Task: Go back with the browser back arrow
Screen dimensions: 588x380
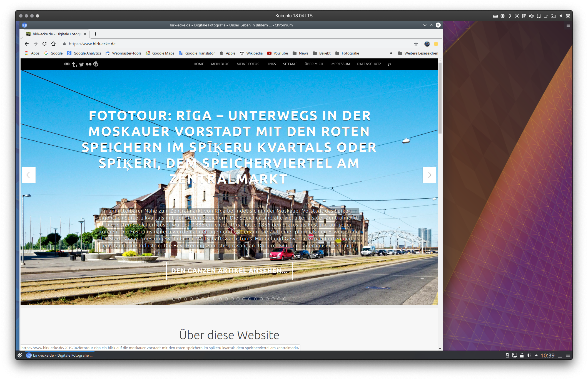Action: coord(27,44)
